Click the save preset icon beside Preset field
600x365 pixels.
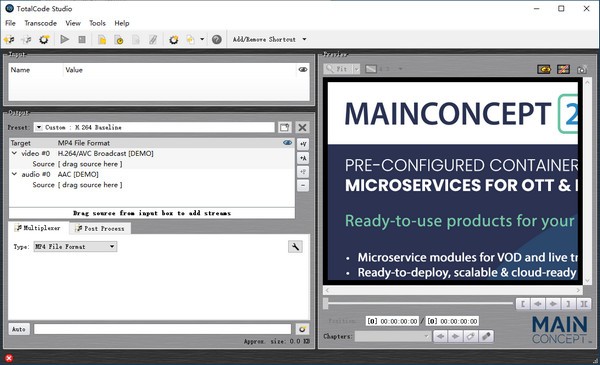coord(284,127)
